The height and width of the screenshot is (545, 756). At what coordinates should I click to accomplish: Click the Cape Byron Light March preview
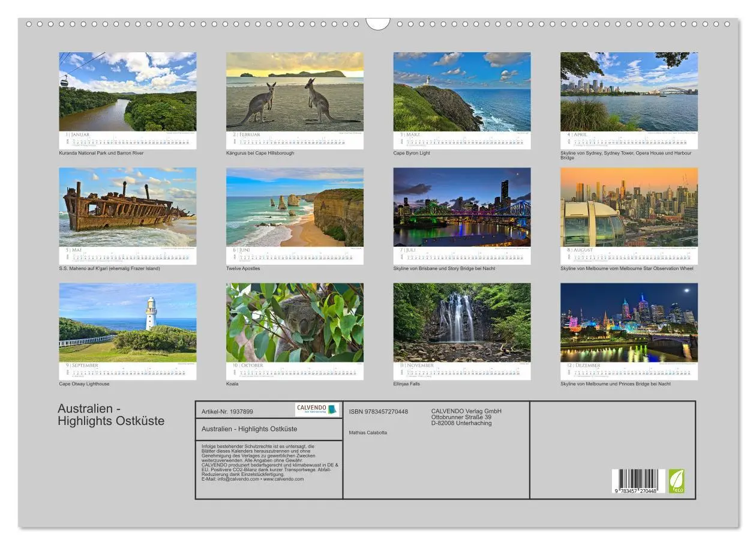pos(462,90)
